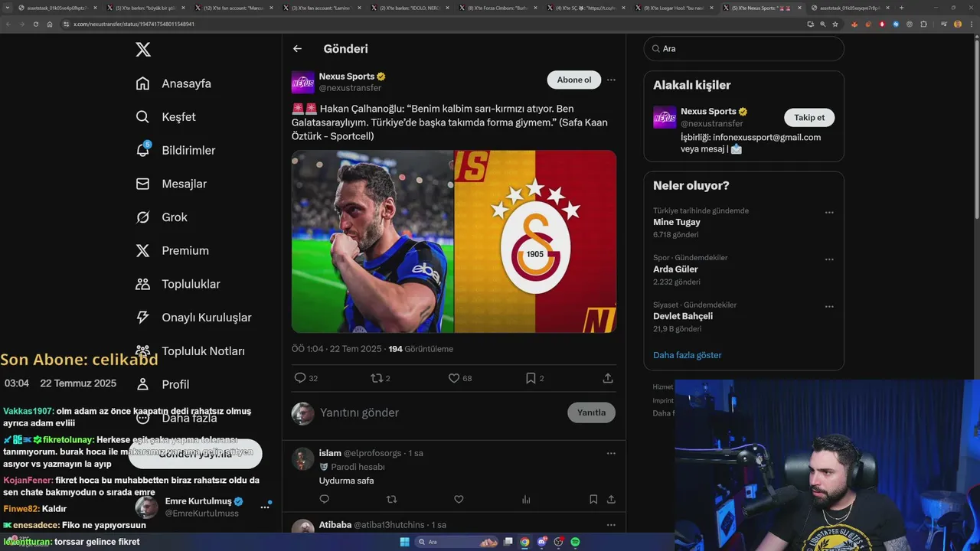Click Daha fazla göster link
This screenshot has width=980, height=551.
click(x=688, y=355)
